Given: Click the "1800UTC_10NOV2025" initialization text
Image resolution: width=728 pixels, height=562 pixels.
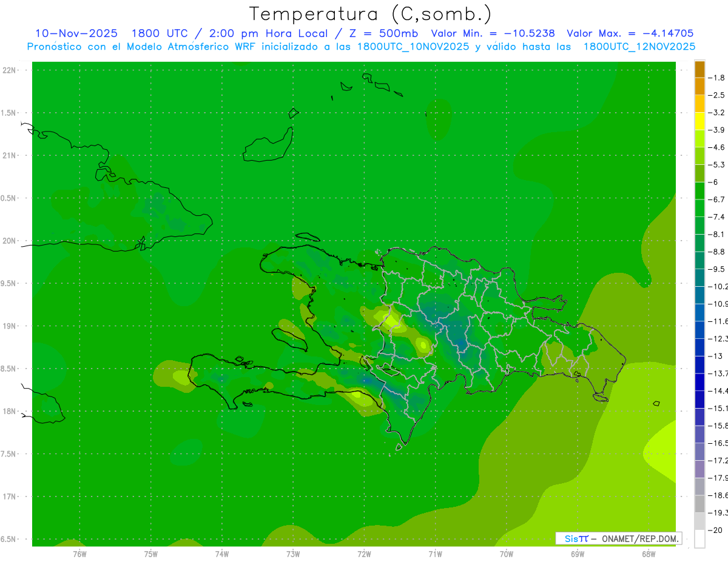Looking at the screenshot, I should (x=413, y=47).
